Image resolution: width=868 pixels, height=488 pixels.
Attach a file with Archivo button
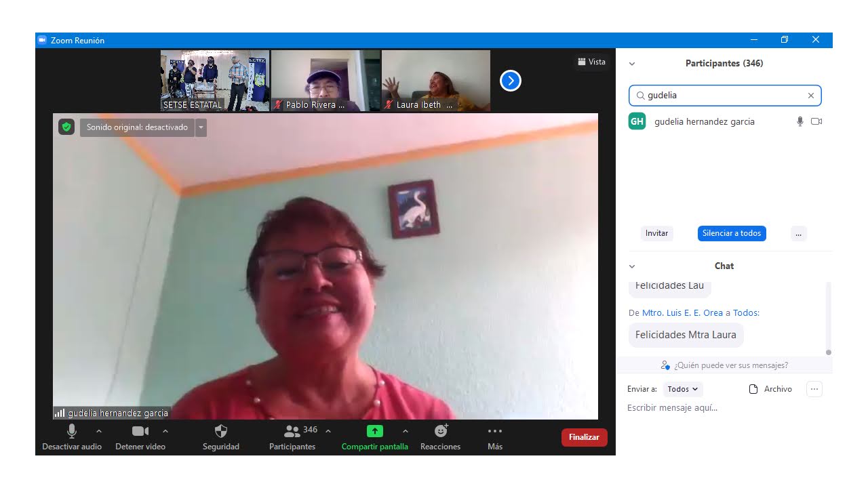coord(770,389)
